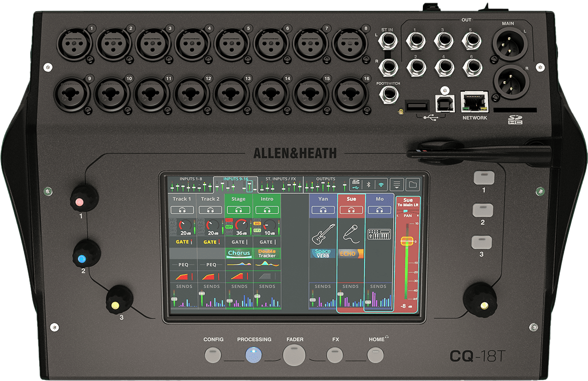Open Track 1 compressor graph
Screen dimensions: 588x381
pyautogui.click(x=182, y=277)
